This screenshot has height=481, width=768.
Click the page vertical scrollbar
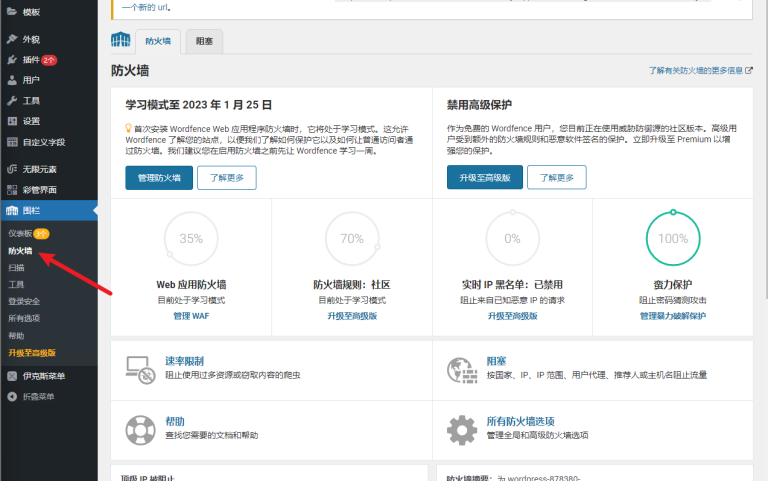(x=766, y=149)
